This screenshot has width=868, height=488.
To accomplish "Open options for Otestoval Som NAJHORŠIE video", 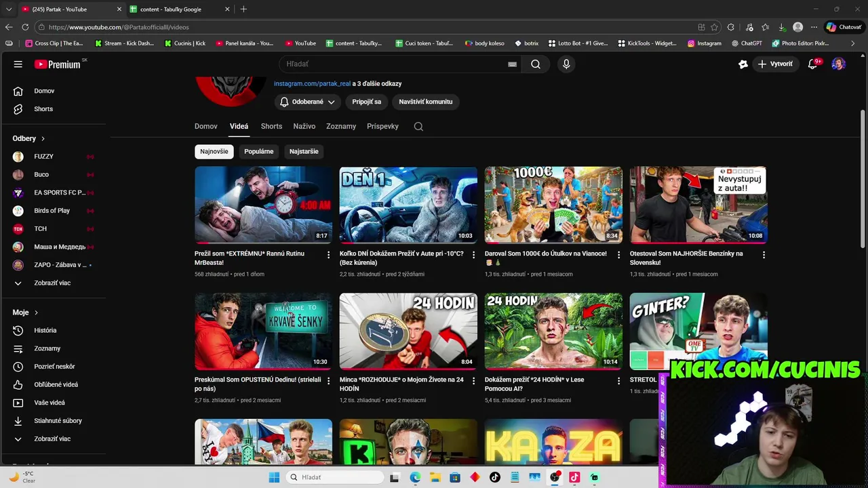I will 764,254.
